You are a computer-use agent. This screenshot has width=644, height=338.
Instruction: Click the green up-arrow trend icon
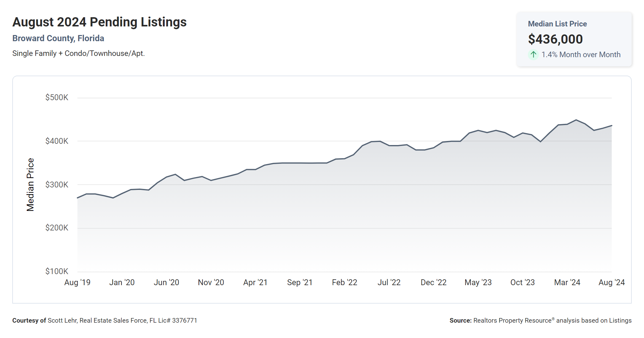[x=533, y=55]
